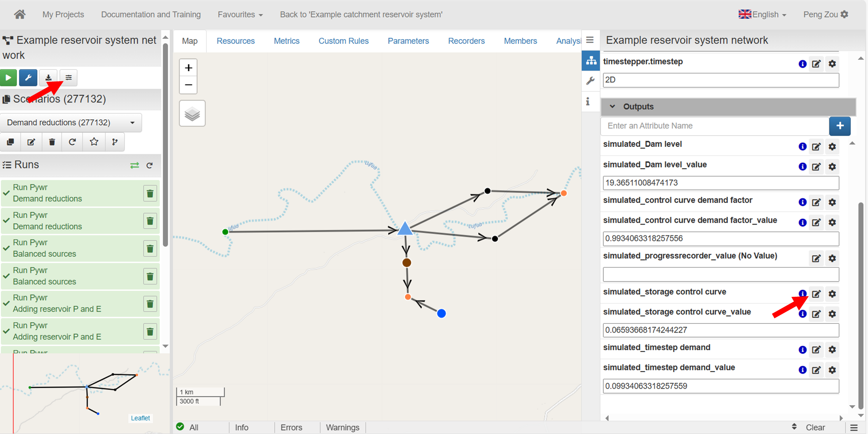868x434 pixels.
Task: Zoom in on the map
Action: coord(188,68)
